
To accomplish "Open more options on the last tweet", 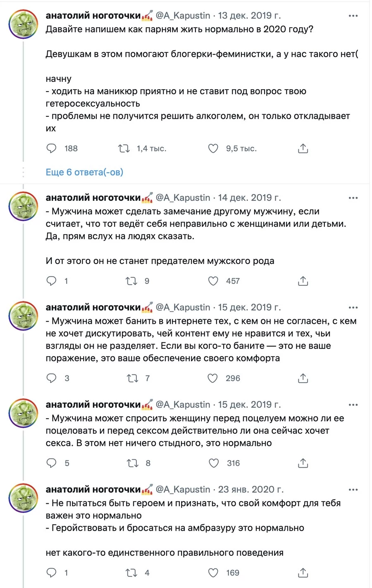I will pyautogui.click(x=353, y=489).
